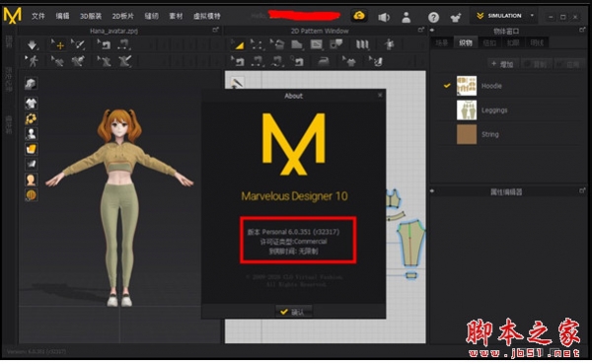This screenshot has width=592, height=364.
Task: Click the shirt-with-arrow tool in 2D toolbar
Action: [349, 61]
